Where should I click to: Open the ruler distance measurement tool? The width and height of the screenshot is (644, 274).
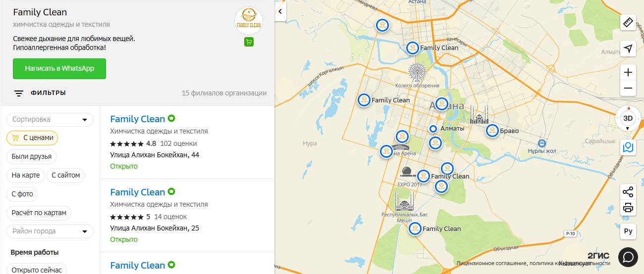pos(628,23)
